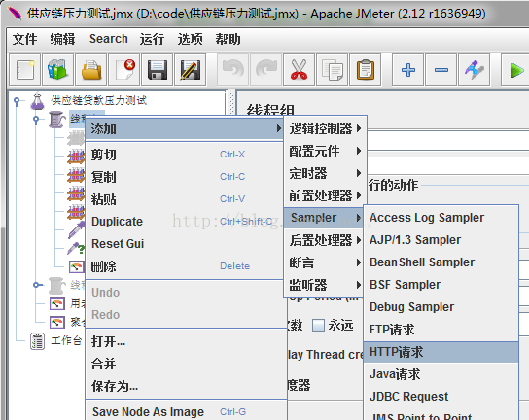The width and height of the screenshot is (529, 420).
Task: Expand the 断言 submenu
Action: click(324, 262)
